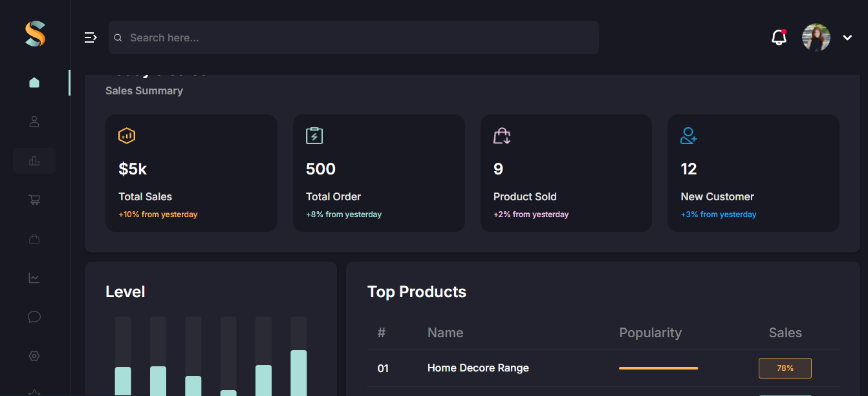The height and width of the screenshot is (396, 868).
Task: Click the New Customer user-plus icon
Action: tap(689, 136)
